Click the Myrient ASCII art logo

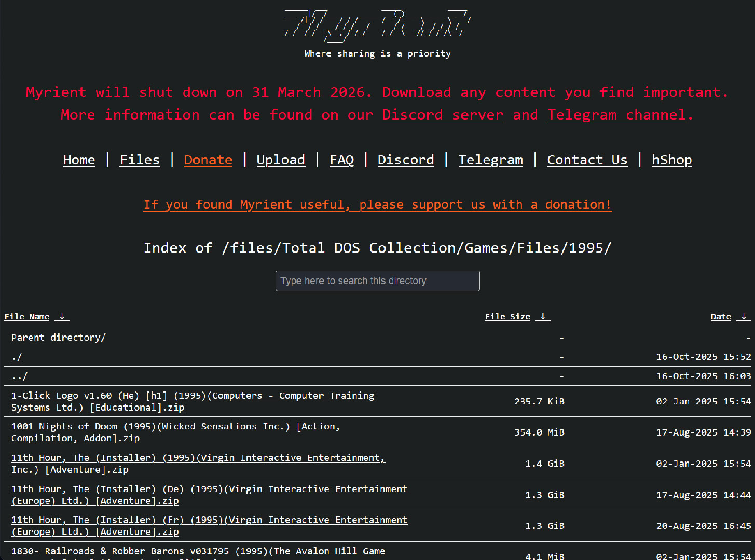[x=377, y=24]
